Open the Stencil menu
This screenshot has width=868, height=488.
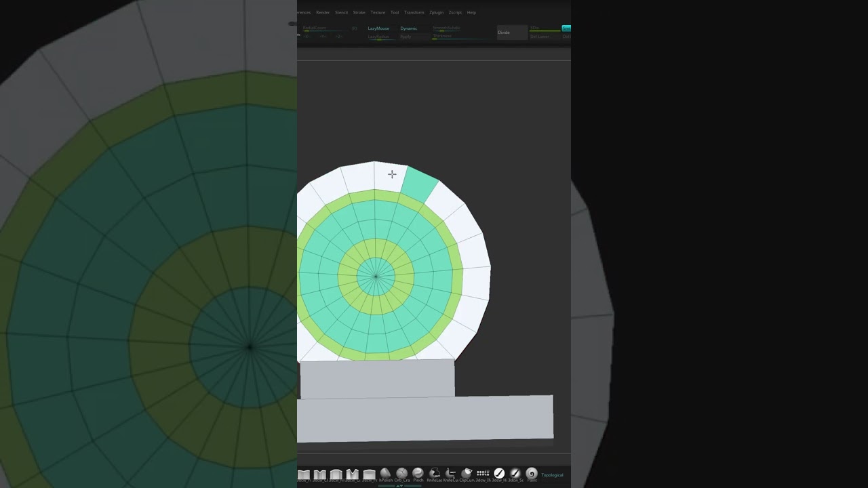pos(341,12)
